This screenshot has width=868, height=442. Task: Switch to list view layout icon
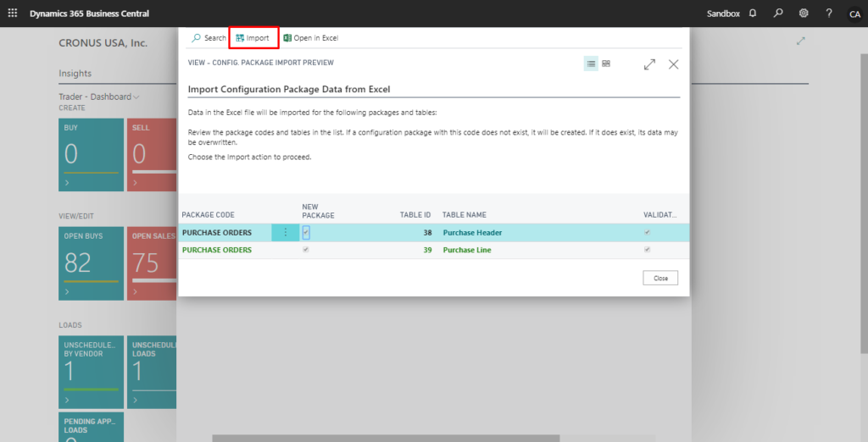pyautogui.click(x=591, y=64)
